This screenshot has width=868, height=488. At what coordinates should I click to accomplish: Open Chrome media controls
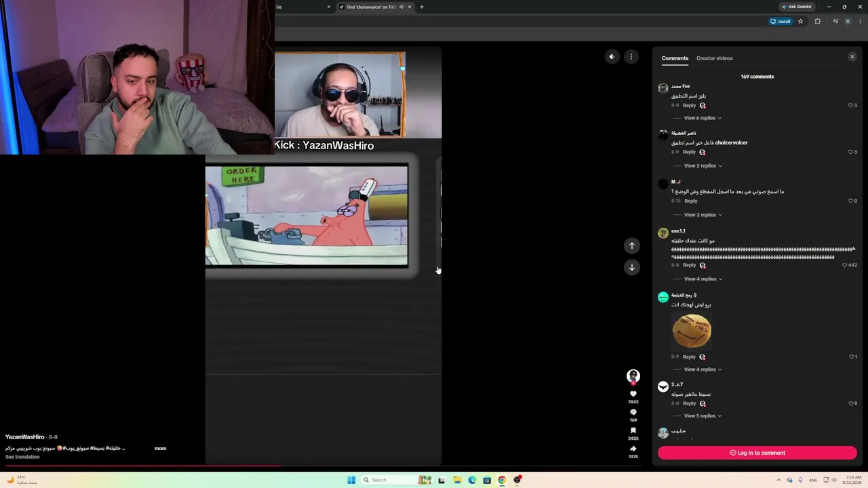(835, 21)
